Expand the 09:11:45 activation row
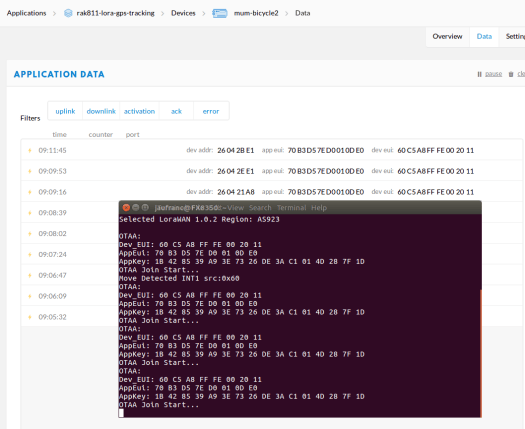The width and height of the screenshot is (525, 429). tap(272, 150)
